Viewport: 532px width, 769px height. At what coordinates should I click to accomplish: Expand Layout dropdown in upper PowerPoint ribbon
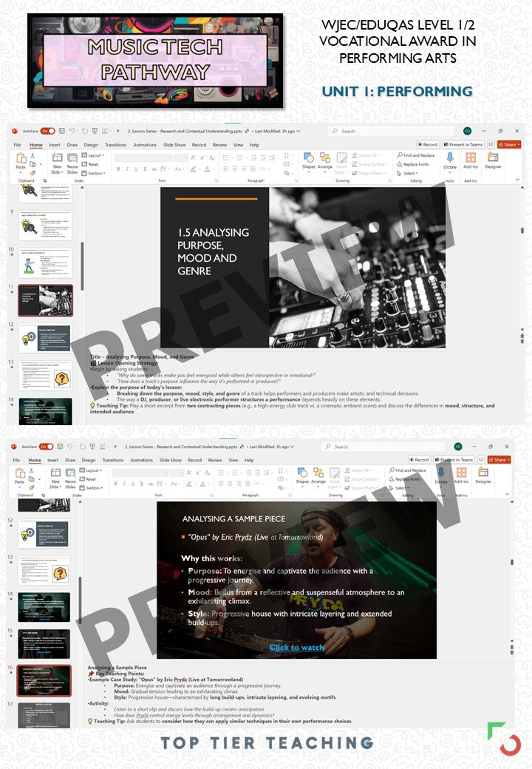click(x=94, y=155)
